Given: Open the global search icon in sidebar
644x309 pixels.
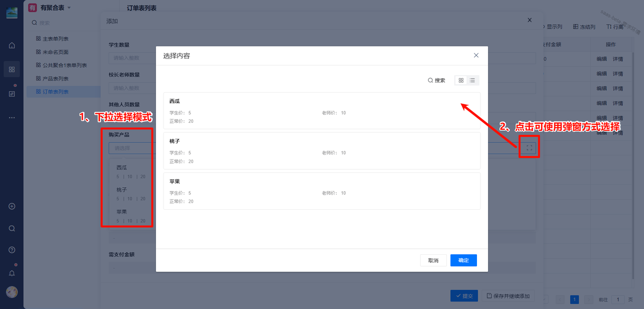Looking at the screenshot, I should pyautogui.click(x=12, y=228).
